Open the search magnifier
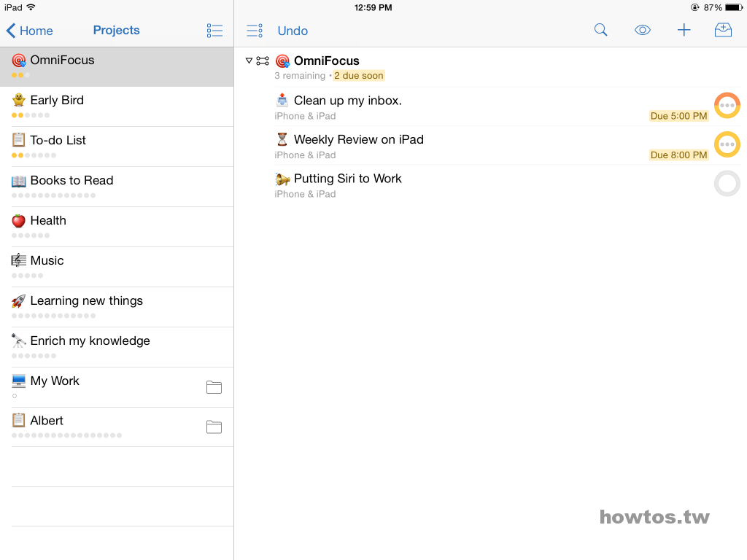This screenshot has height=560, width=747. coord(601,30)
